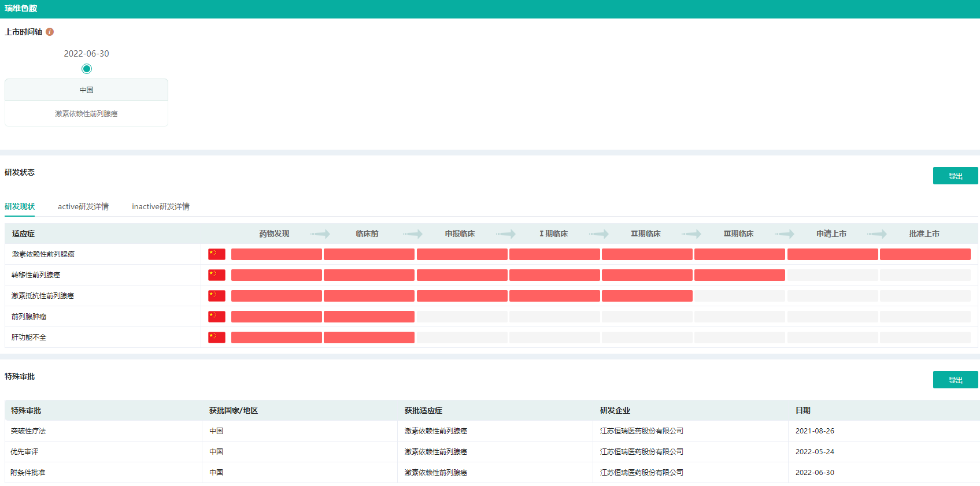The image size is (980, 486).
Task: Select the 研发现状 tab
Action: click(20, 206)
